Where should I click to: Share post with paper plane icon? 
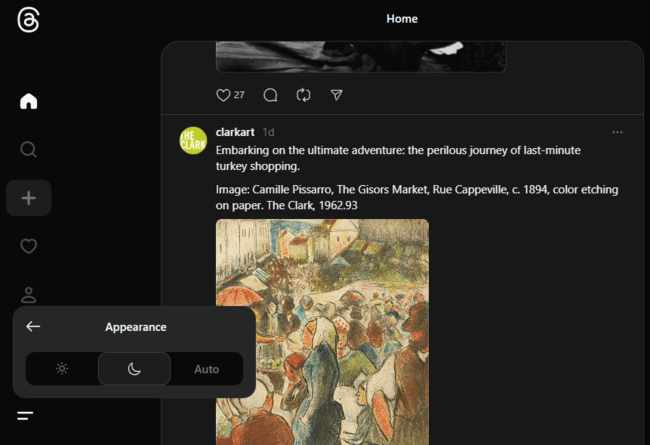click(337, 95)
